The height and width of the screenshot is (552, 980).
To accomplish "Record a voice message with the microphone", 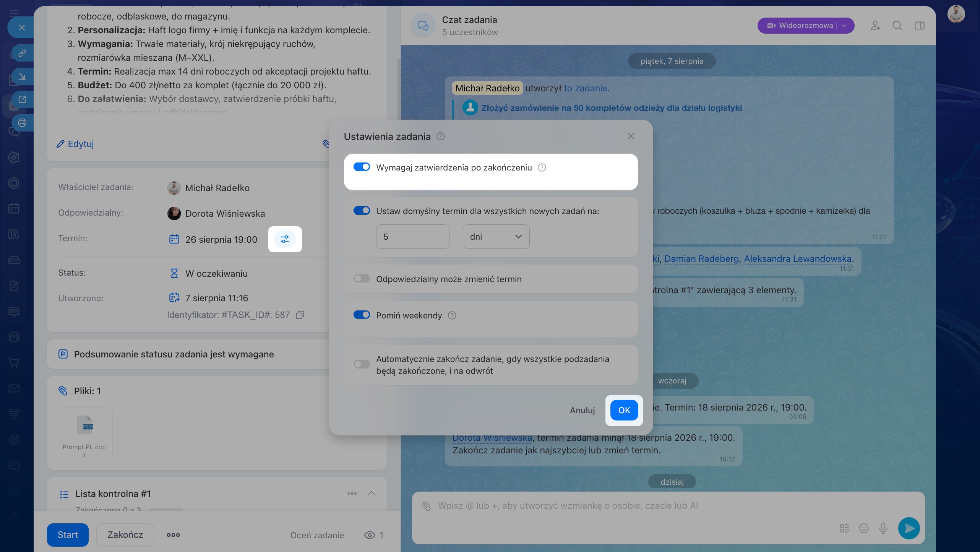I will [x=883, y=528].
